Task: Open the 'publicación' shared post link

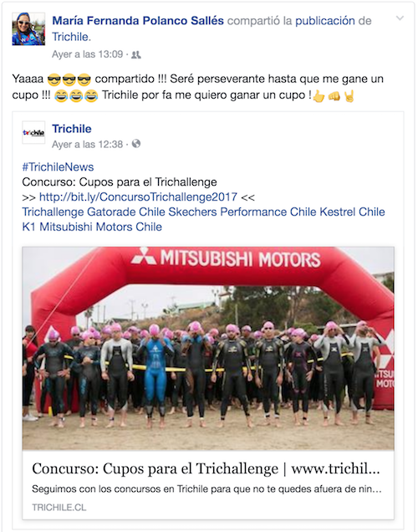Action: pos(324,21)
